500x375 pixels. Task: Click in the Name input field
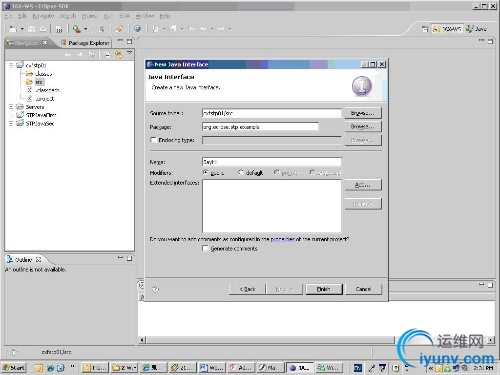point(272,162)
